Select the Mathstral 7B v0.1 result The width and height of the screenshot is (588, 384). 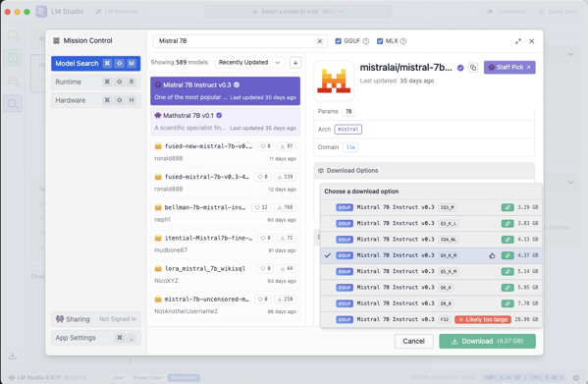point(225,122)
